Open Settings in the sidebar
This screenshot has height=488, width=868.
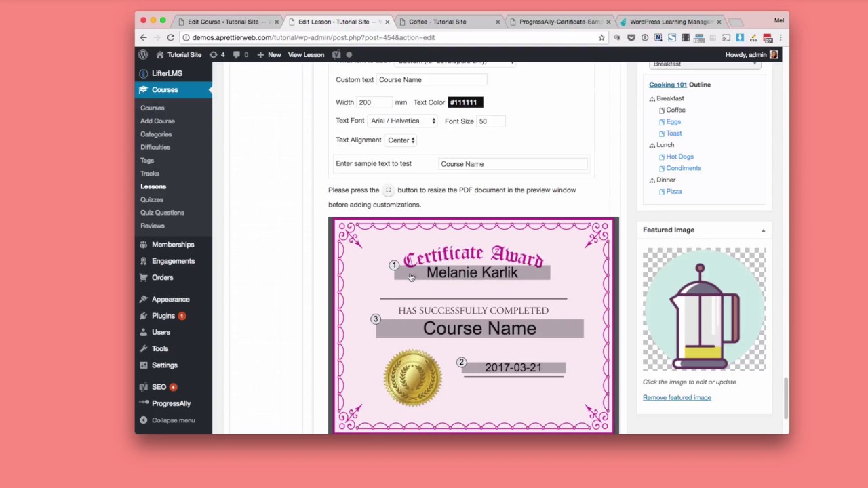tap(165, 365)
